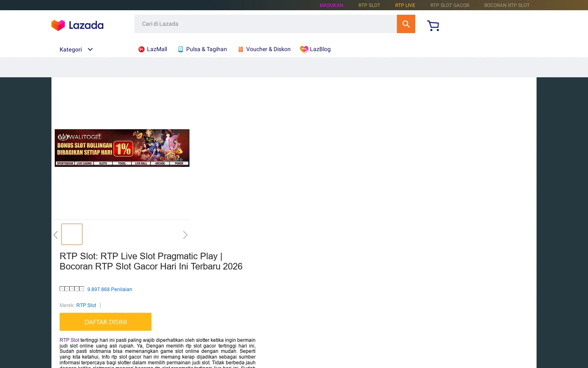Click the orange search magnifier button
The width and height of the screenshot is (588, 368).
(x=406, y=24)
